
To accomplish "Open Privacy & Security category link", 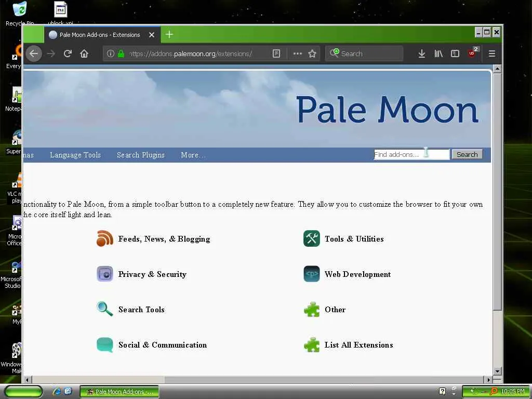I will [x=152, y=274].
